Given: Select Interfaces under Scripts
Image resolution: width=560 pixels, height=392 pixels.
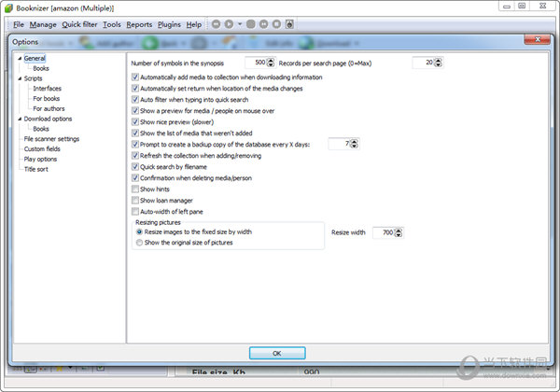Looking at the screenshot, I should tap(48, 89).
